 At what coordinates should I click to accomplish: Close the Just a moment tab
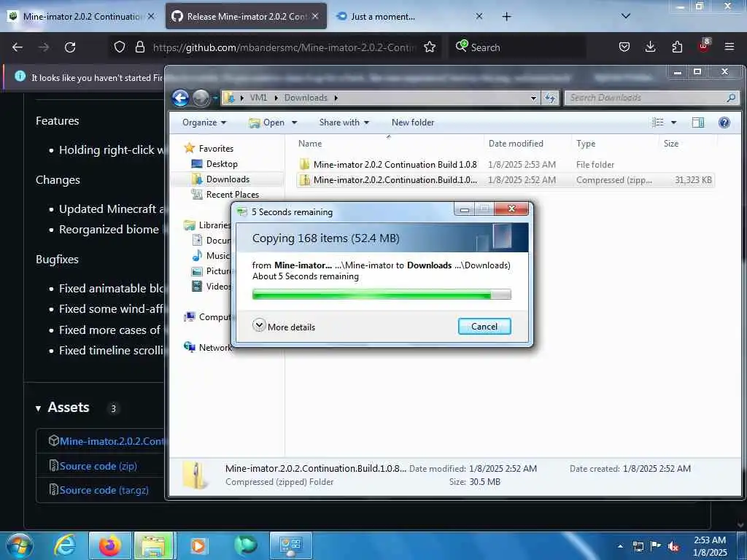tap(479, 17)
